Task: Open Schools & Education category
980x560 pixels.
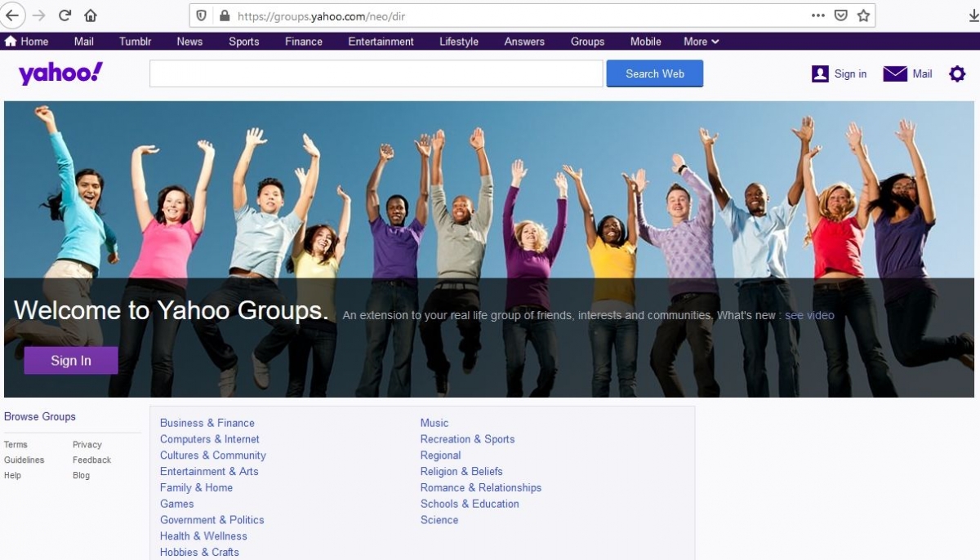Action: pos(470,504)
